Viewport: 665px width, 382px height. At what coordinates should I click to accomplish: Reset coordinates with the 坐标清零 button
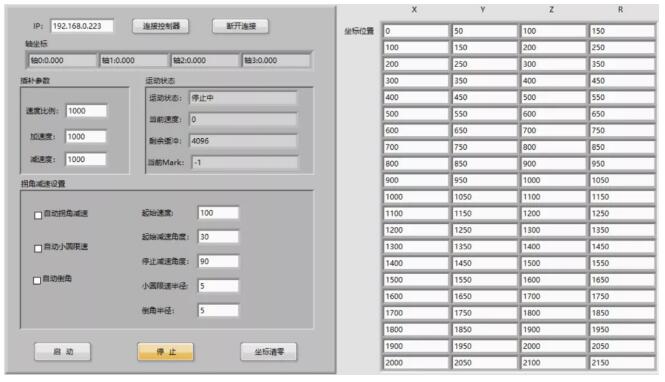pos(269,351)
